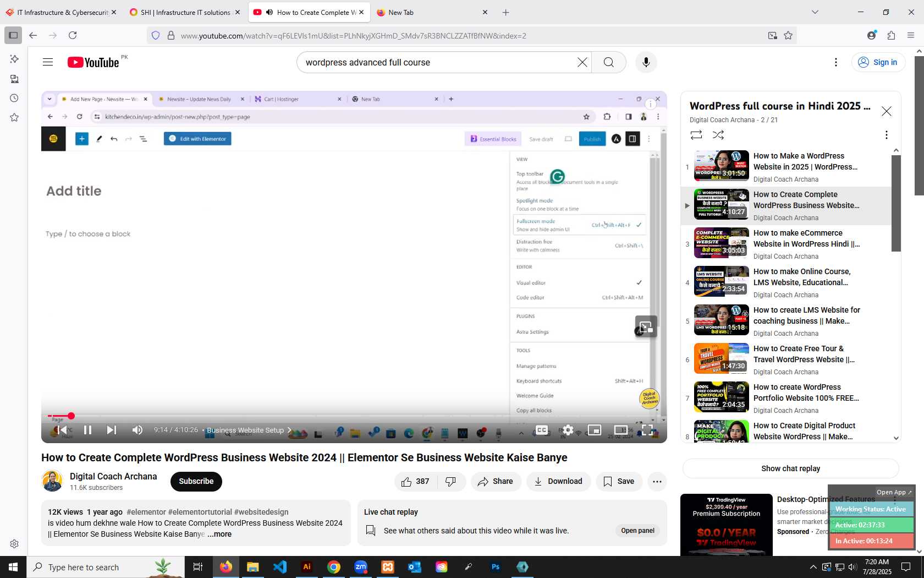924x578 pixels.
Task: Open Task View from taskbar
Action: [x=198, y=567]
